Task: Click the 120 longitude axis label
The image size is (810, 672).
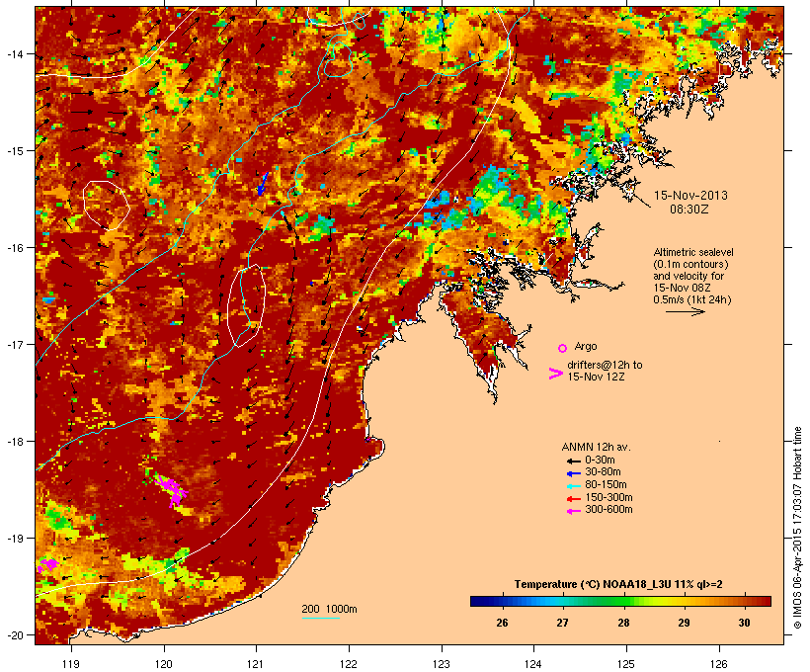Action: tap(164, 664)
